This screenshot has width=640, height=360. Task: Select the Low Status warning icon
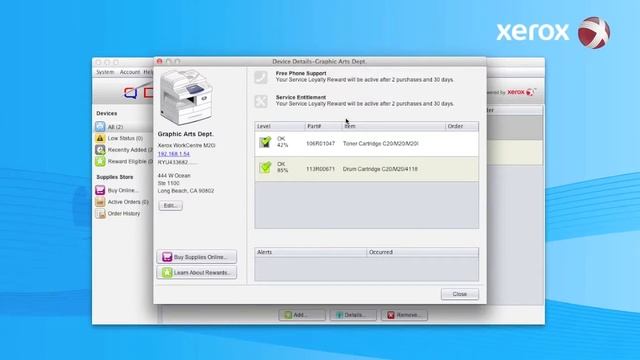[x=100, y=138]
